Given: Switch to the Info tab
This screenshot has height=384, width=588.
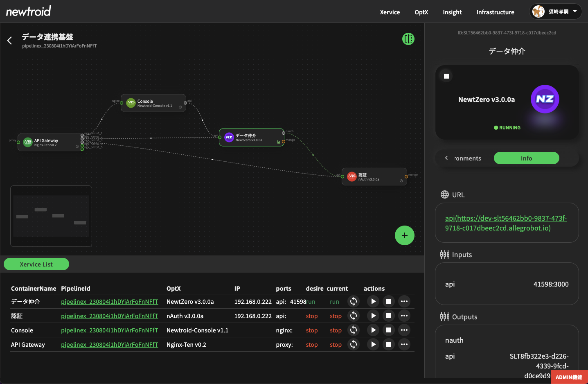Looking at the screenshot, I should point(526,158).
